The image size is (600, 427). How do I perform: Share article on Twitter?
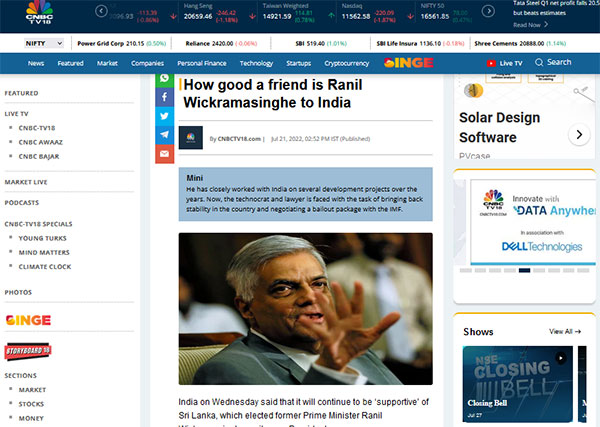tap(165, 116)
